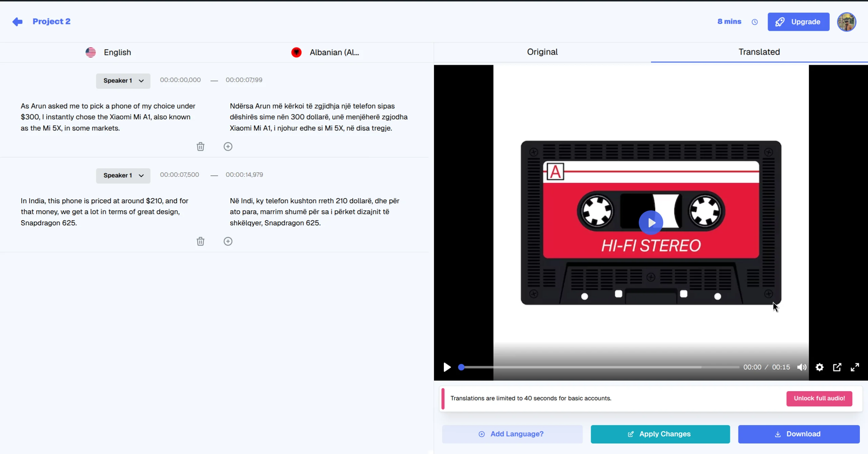Delete the first transcript segment
This screenshot has width=868, height=454.
200,147
